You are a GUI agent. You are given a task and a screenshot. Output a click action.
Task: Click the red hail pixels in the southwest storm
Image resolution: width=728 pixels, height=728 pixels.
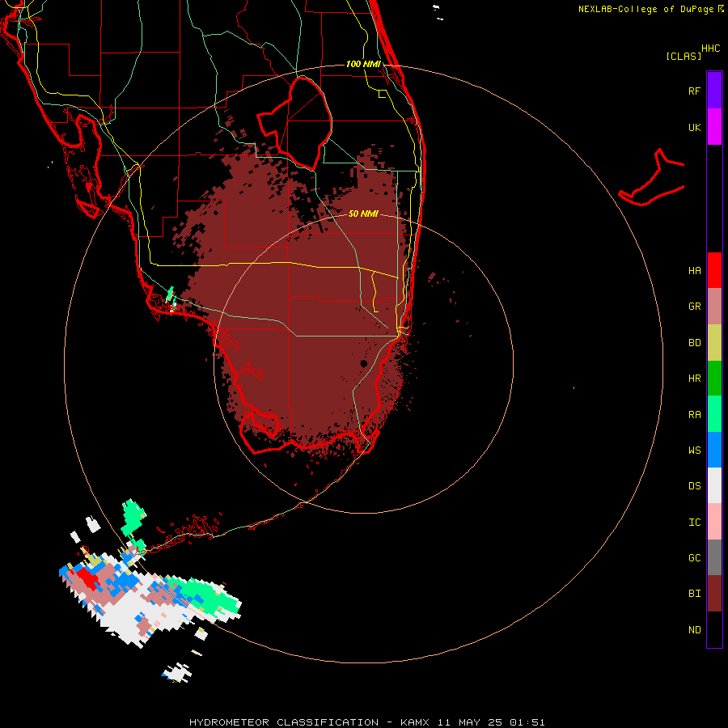[87, 578]
